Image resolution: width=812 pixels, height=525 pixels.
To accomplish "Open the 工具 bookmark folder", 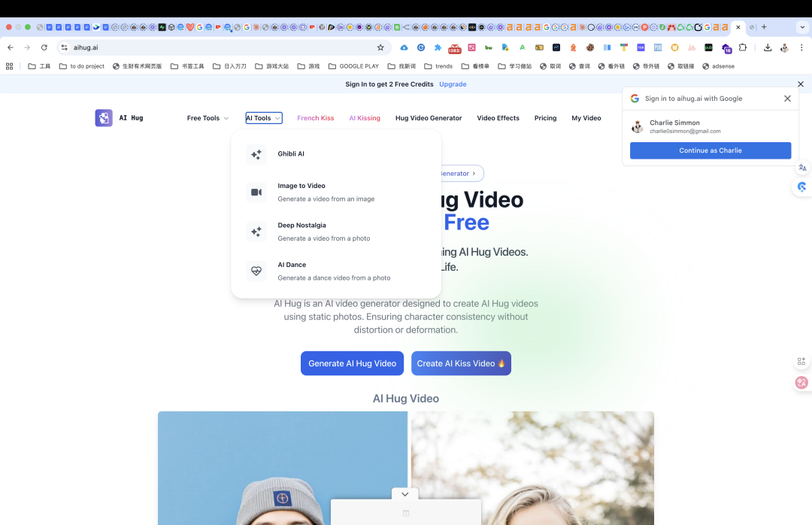I will click(x=39, y=66).
